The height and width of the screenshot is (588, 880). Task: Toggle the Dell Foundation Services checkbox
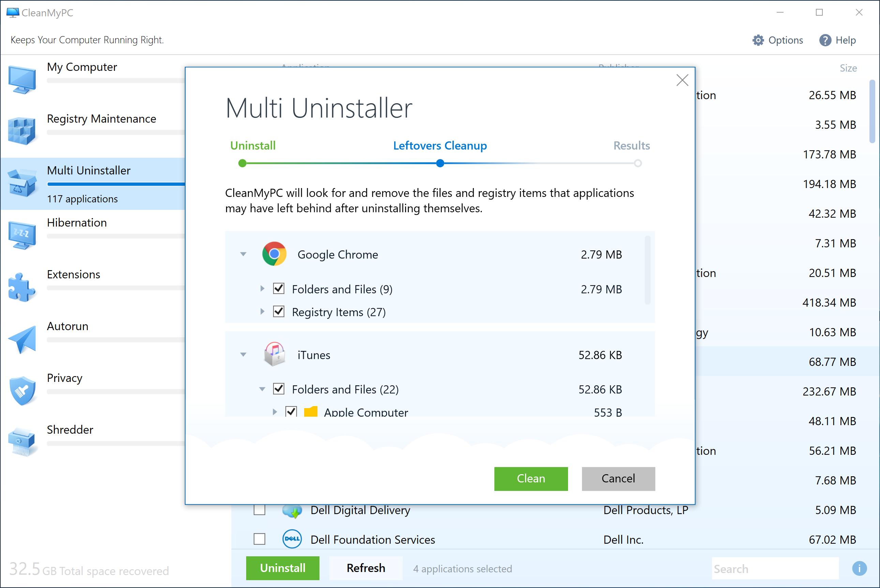pos(259,539)
